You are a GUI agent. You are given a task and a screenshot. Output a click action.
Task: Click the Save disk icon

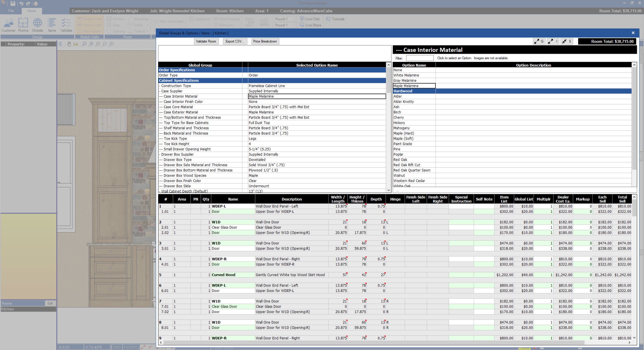(13, 4)
